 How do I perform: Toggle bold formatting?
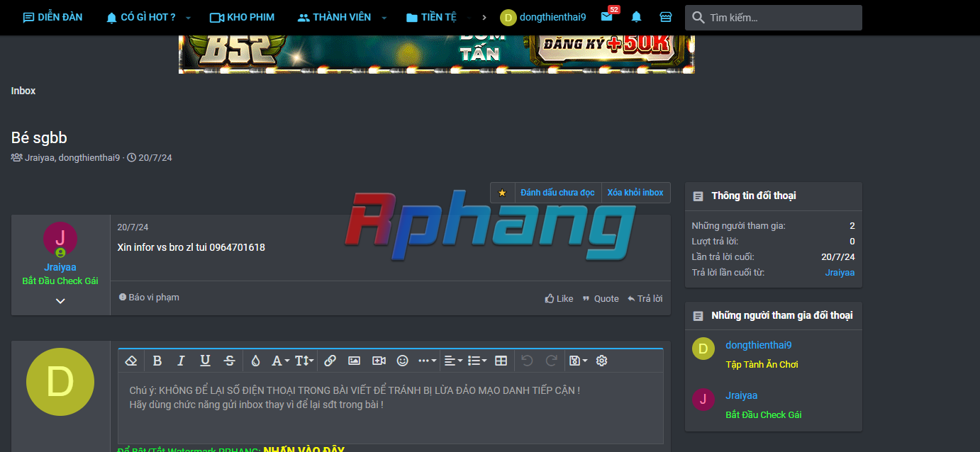pyautogui.click(x=157, y=361)
